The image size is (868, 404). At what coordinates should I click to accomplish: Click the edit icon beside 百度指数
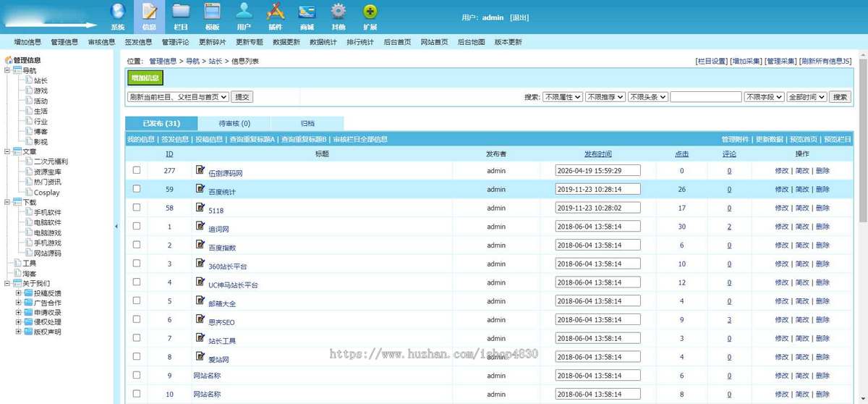coord(200,244)
